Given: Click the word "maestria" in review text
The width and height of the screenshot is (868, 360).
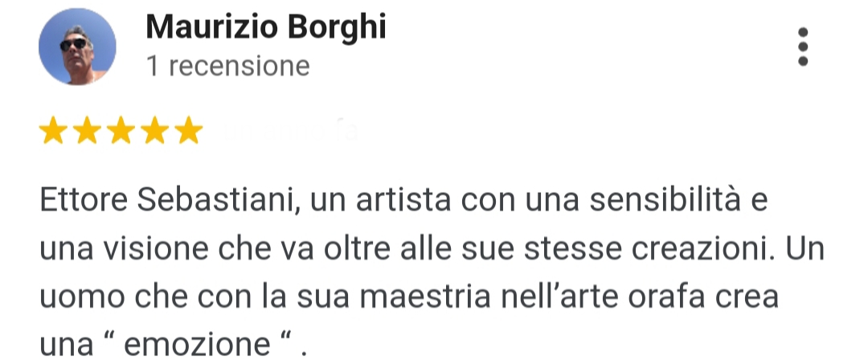Looking at the screenshot, I should pos(425,297).
